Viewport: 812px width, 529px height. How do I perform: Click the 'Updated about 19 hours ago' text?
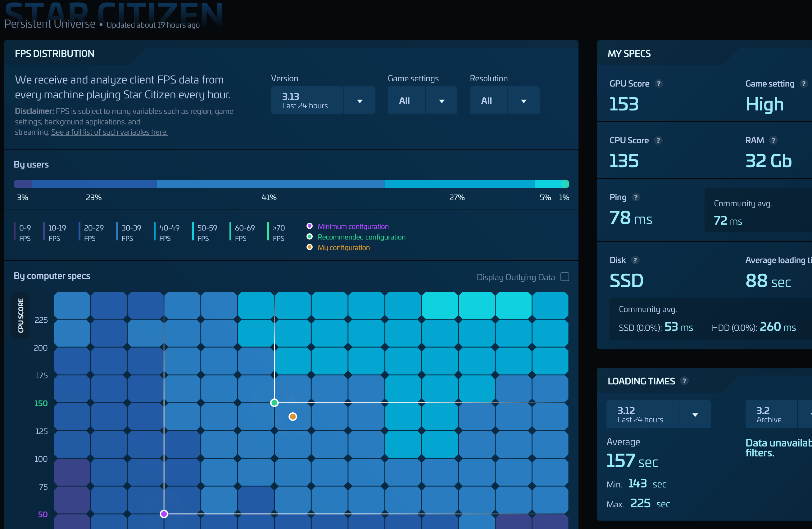pyautogui.click(x=153, y=25)
